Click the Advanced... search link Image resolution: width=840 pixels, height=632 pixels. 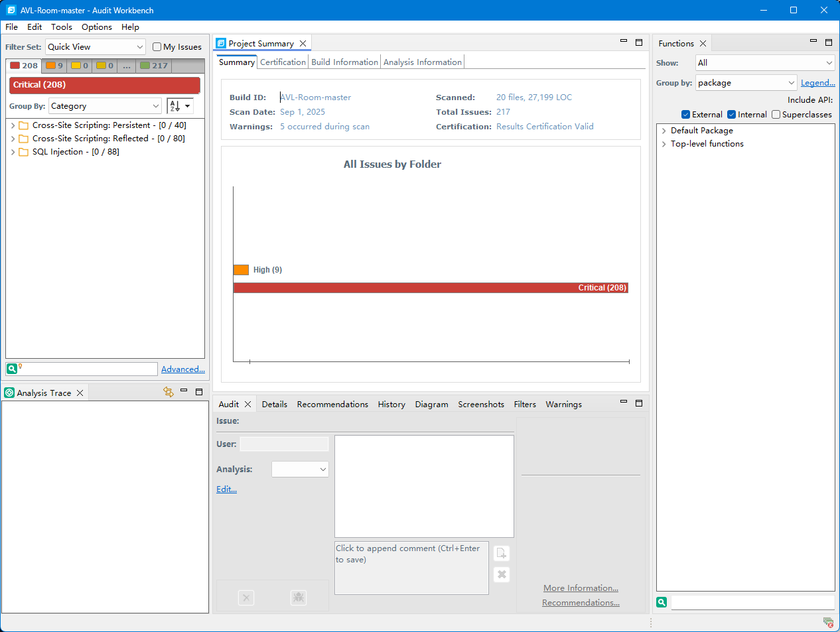coord(182,369)
